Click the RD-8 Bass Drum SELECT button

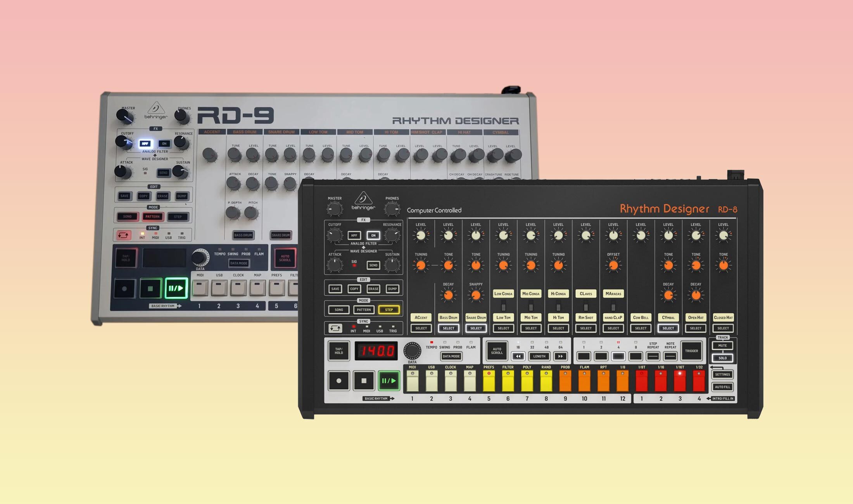pyautogui.click(x=448, y=328)
